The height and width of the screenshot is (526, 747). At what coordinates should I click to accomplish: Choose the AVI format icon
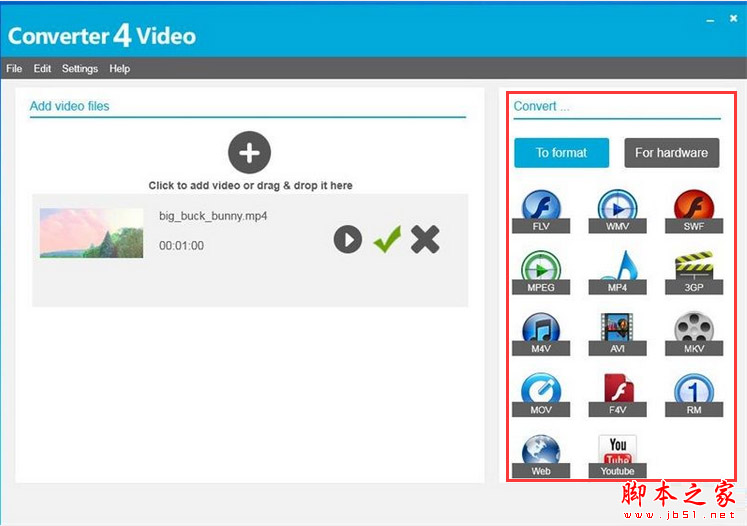(x=617, y=334)
